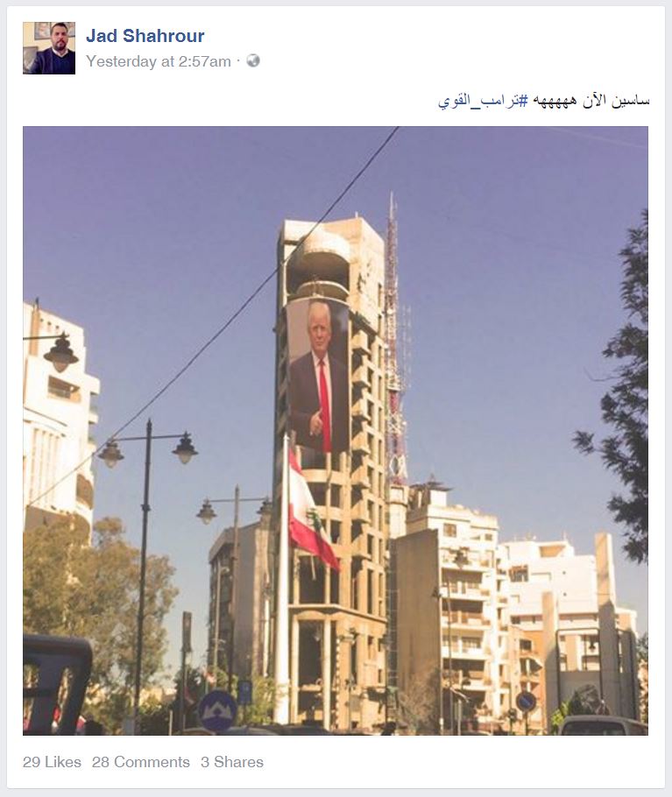Click the tower's unfinished rounded top floors

(325, 259)
